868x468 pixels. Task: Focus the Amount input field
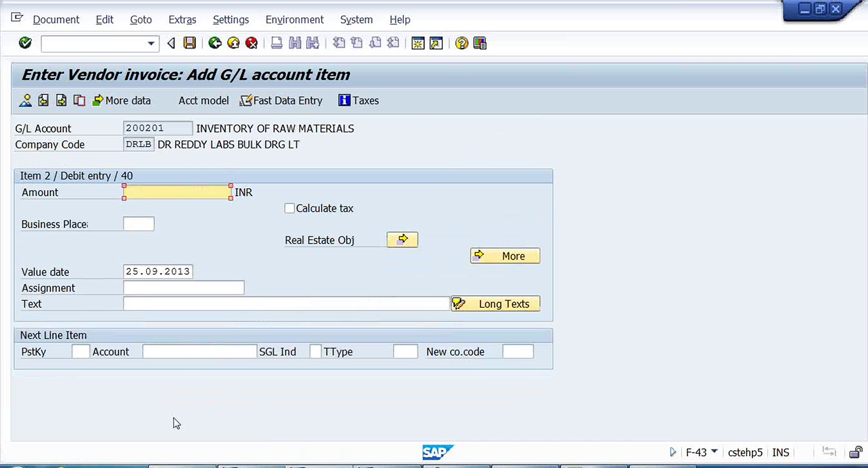pyautogui.click(x=177, y=192)
